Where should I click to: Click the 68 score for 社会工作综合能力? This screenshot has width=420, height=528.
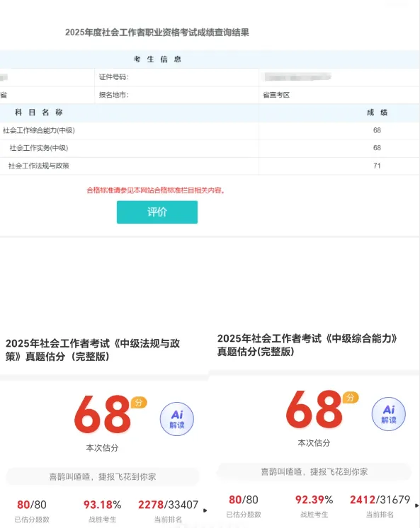(x=377, y=131)
